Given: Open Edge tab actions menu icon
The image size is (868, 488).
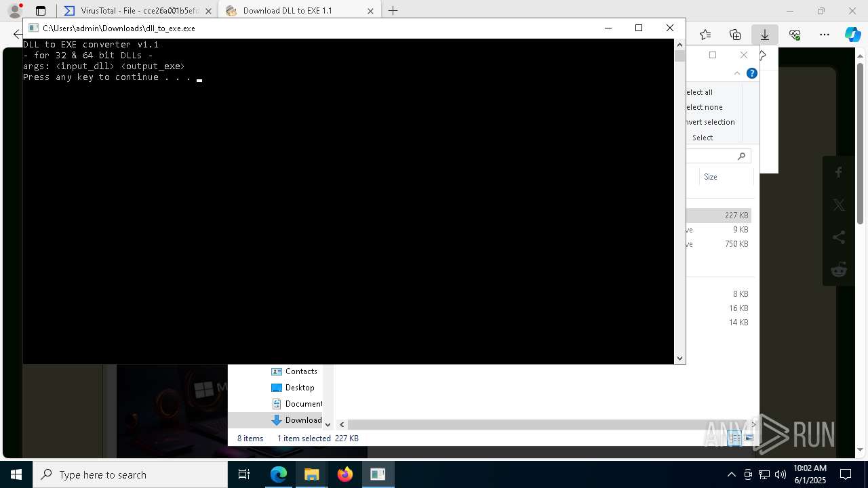Looking at the screenshot, I should coord(41,11).
